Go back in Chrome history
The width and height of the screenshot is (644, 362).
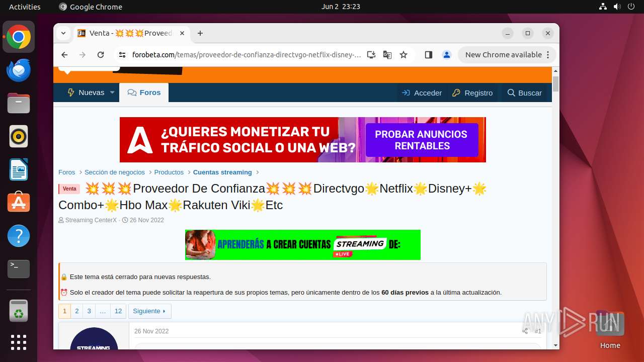(x=64, y=55)
